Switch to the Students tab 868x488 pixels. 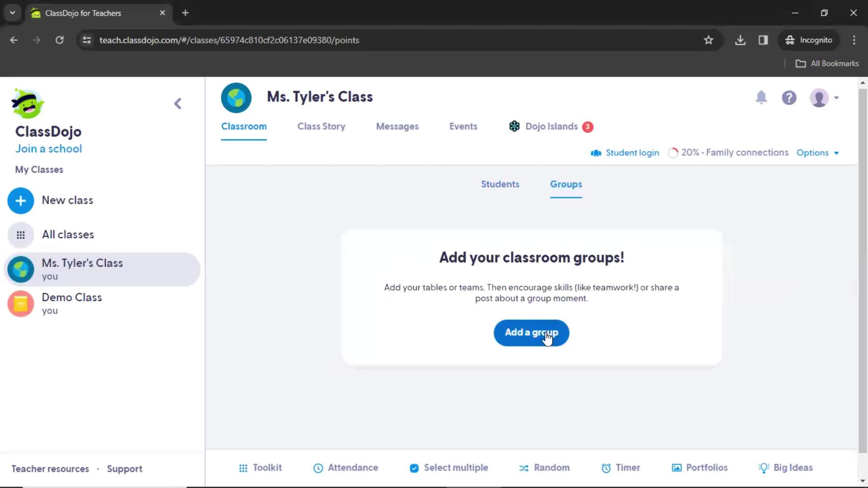pos(500,184)
